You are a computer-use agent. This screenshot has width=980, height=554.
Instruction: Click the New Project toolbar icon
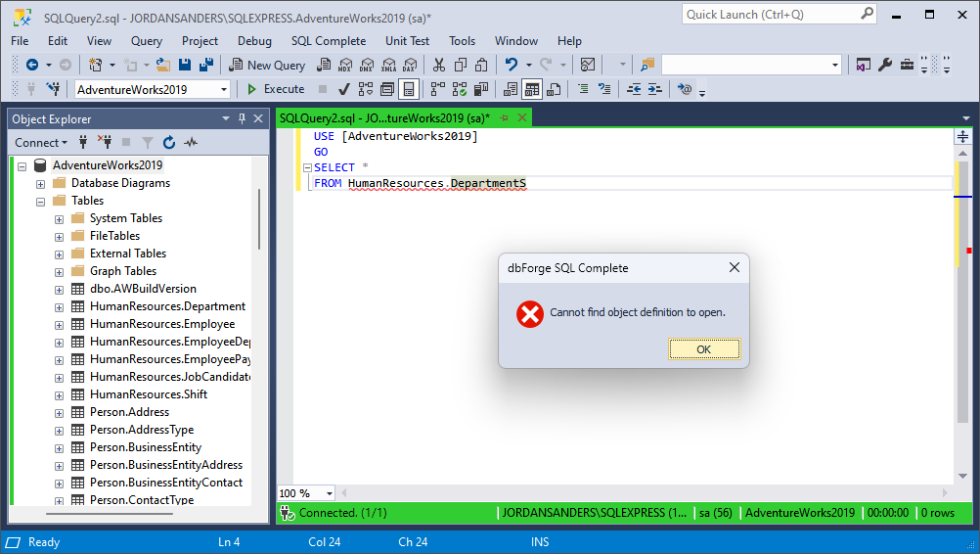click(x=95, y=65)
